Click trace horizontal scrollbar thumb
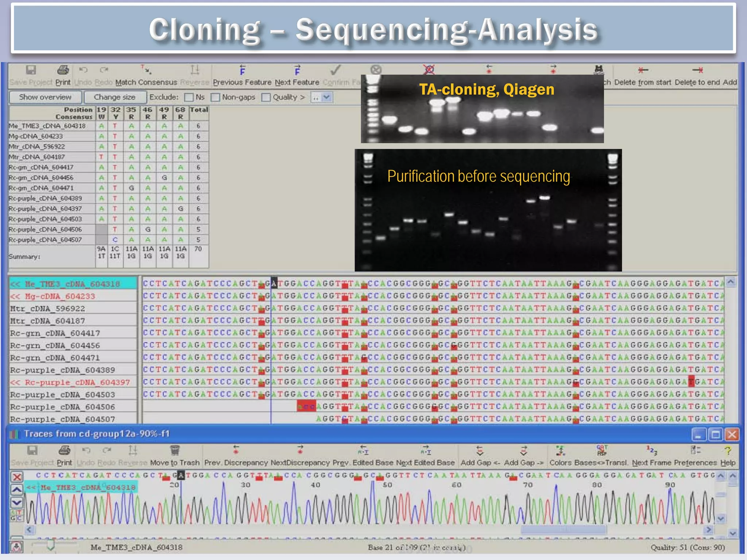The width and height of the screenshot is (747, 560). pyautogui.click(x=564, y=529)
